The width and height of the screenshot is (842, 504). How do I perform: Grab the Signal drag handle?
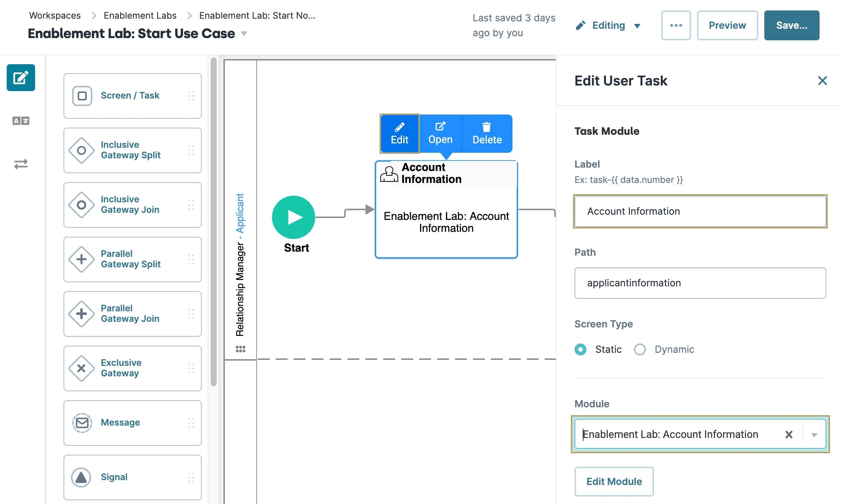pyautogui.click(x=191, y=477)
